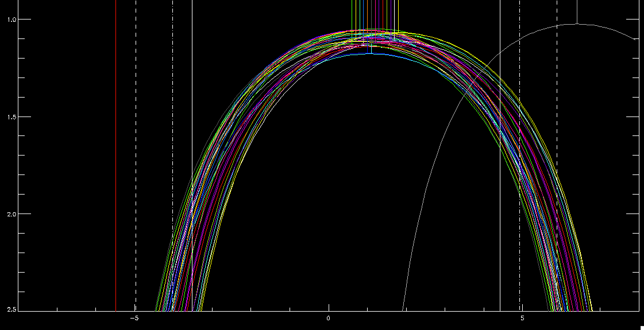Select the short gray marker above gray curve peak
644x330 pixels.
[x=577, y=11]
